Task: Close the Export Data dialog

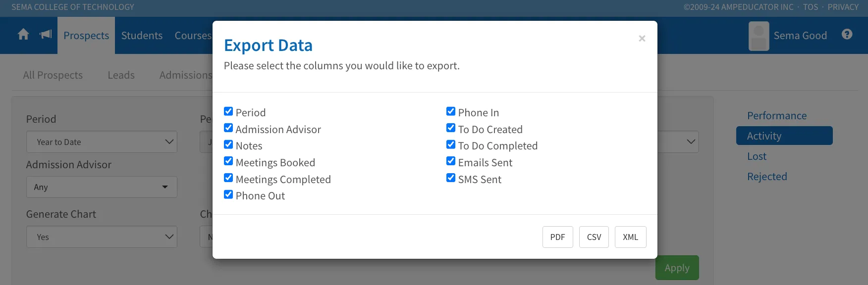Action: click(x=642, y=38)
